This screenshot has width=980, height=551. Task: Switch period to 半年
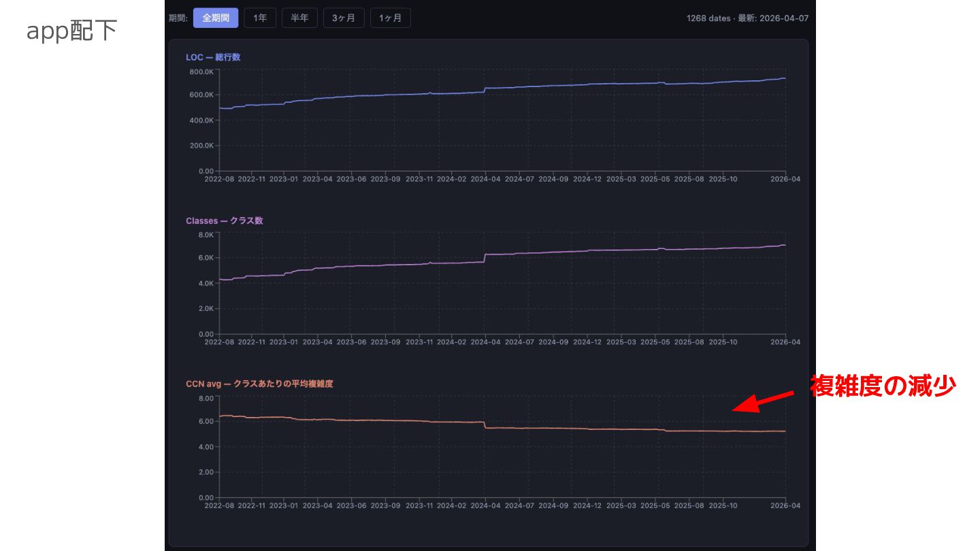click(x=299, y=18)
